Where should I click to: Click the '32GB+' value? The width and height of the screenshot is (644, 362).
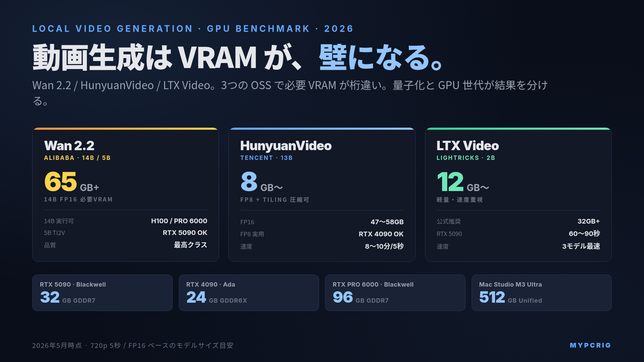pyautogui.click(x=589, y=221)
